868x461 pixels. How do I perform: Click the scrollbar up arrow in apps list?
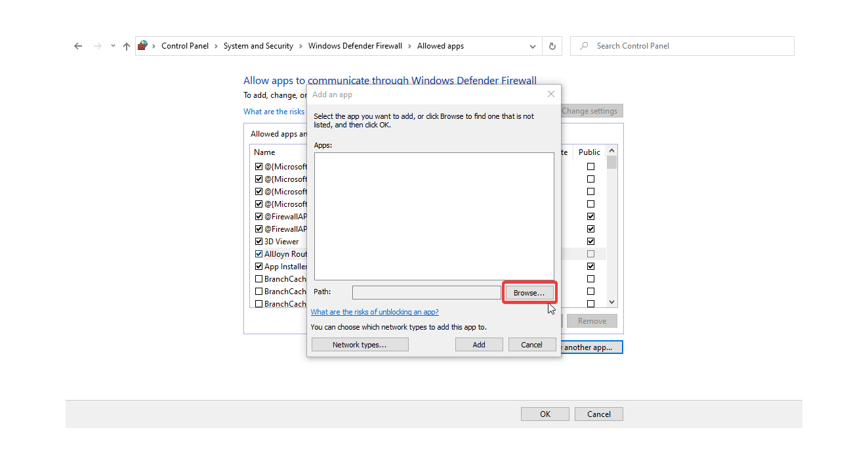coord(611,150)
